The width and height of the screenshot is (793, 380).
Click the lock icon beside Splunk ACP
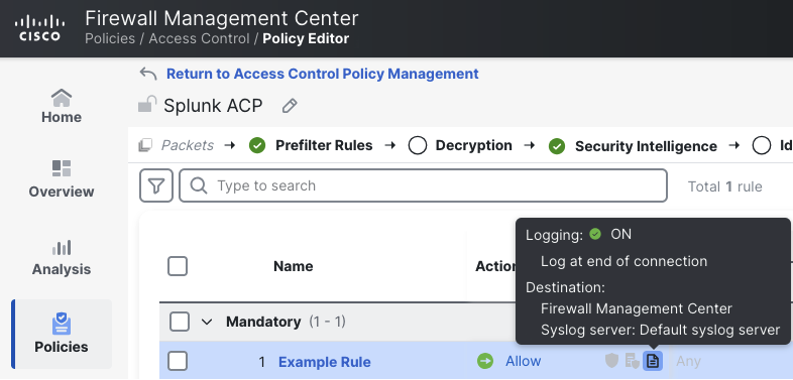147,105
